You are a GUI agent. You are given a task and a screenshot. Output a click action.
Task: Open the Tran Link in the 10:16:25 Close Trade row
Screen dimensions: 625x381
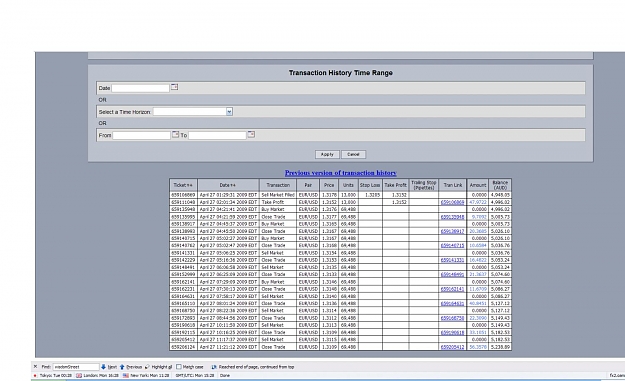[x=452, y=332]
